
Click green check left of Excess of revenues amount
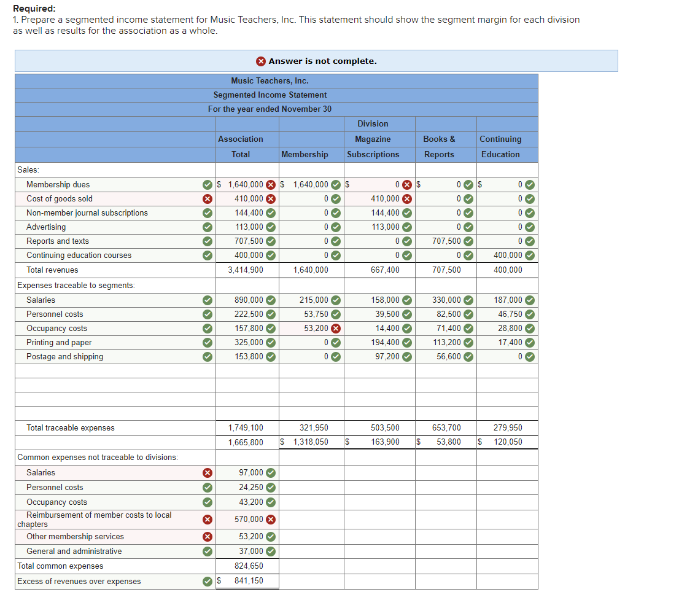point(208,582)
